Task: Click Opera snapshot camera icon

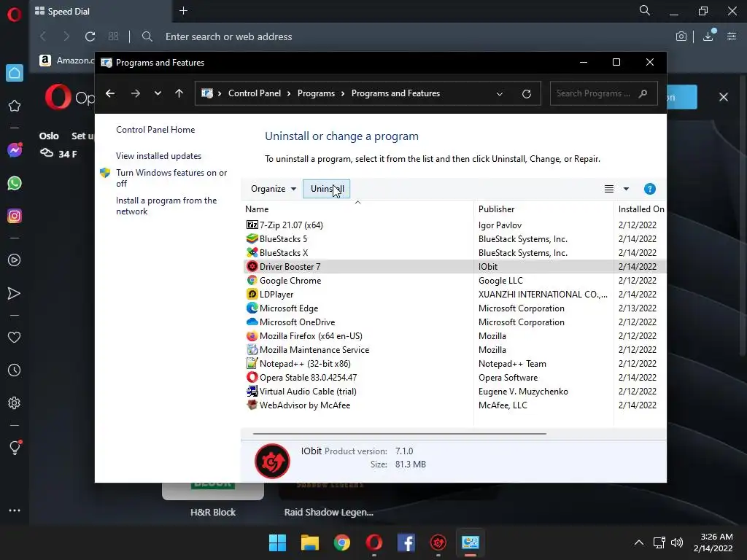Action: pos(681,36)
